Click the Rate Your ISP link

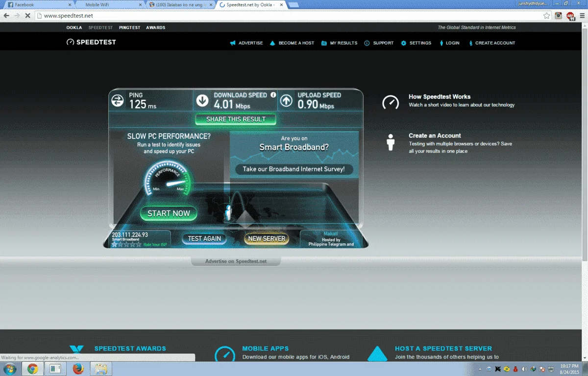(155, 244)
